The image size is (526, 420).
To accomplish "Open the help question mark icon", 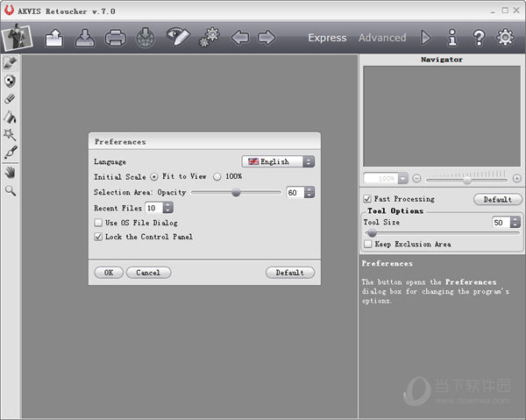I will [479, 38].
